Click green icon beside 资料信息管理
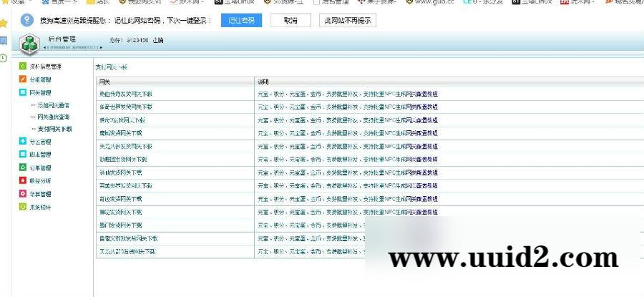Image resolution: width=644 pixels, height=297 pixels. 23,66
